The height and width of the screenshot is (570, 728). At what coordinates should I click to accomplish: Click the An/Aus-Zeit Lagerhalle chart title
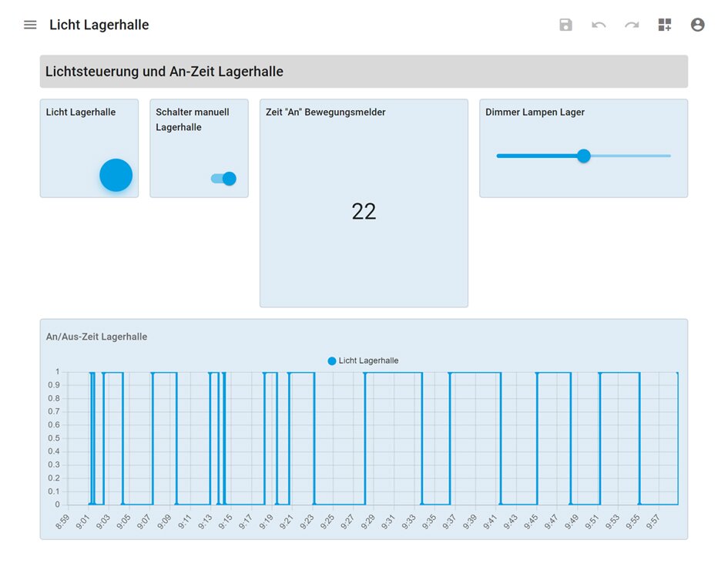(x=96, y=337)
